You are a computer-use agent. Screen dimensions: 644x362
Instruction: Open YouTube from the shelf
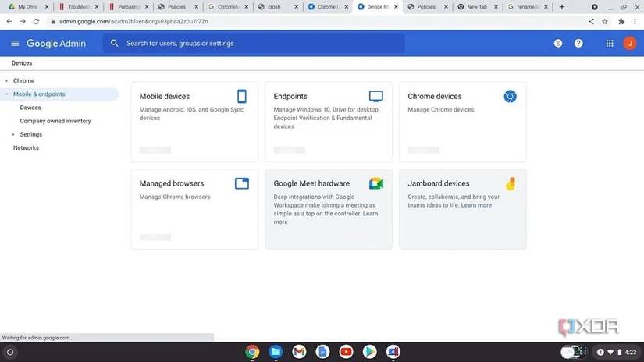point(346,352)
